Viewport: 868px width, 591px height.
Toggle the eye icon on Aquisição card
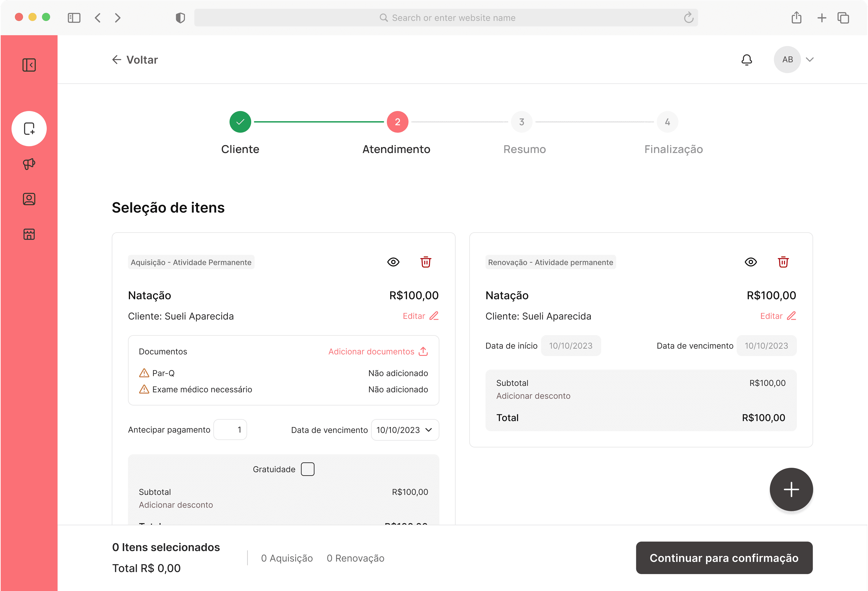tap(393, 262)
